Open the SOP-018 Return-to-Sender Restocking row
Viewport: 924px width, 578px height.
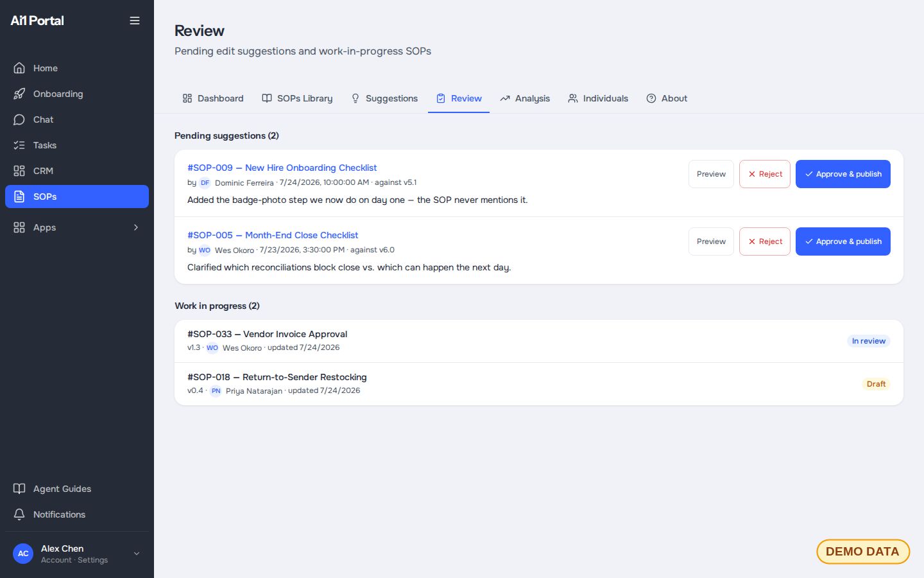coord(539,384)
